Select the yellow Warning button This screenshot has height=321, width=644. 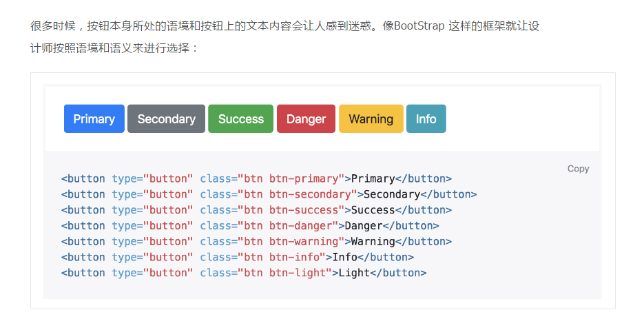pyautogui.click(x=371, y=118)
